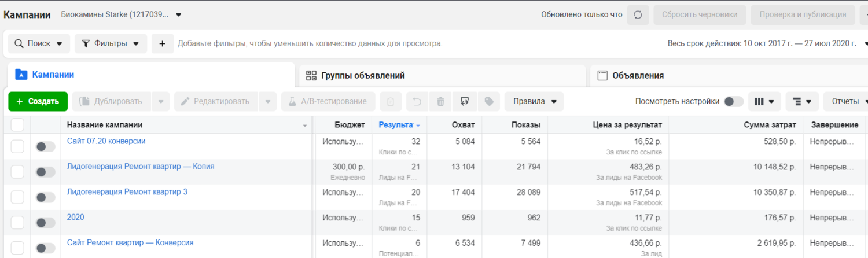Open the columns layout icon menu
This screenshot has height=258, width=868.
(x=764, y=102)
